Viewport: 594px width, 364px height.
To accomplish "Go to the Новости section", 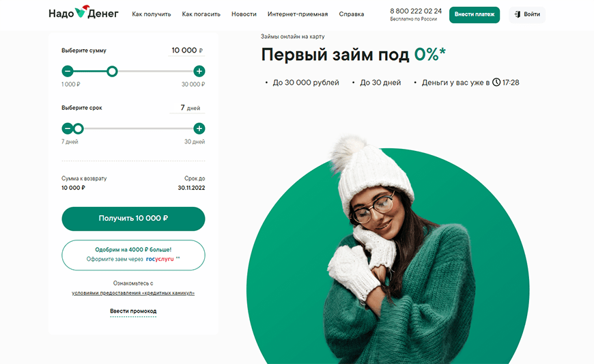I will [244, 14].
